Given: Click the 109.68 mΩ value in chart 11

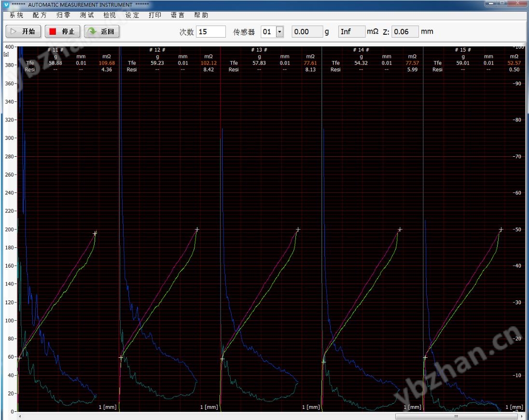Looking at the screenshot, I should [107, 63].
